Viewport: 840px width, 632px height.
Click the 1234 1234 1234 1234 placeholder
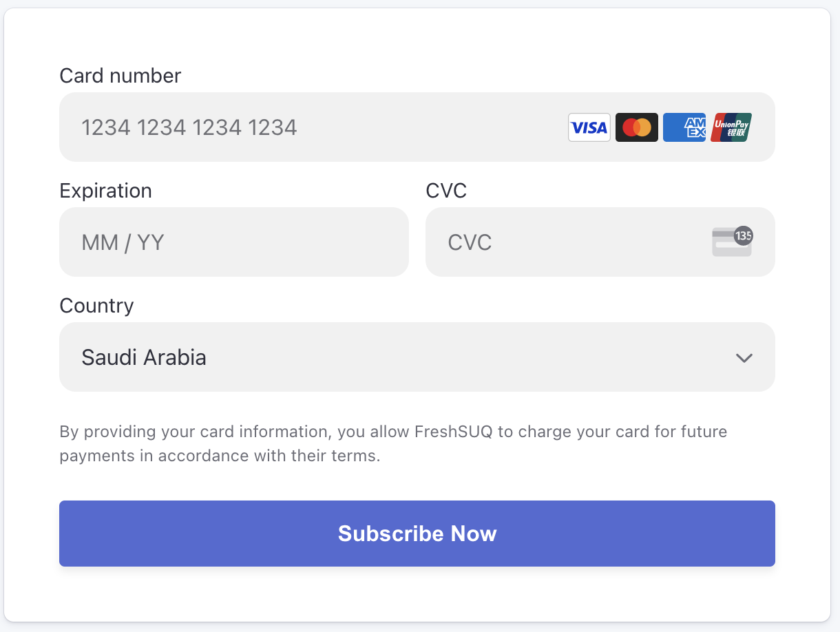pos(189,127)
